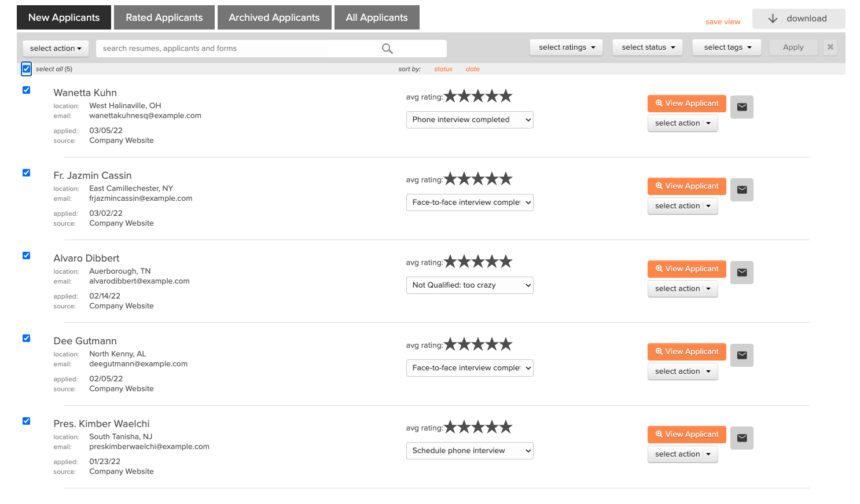Clear filters with the X button
860x504 pixels.
830,47
